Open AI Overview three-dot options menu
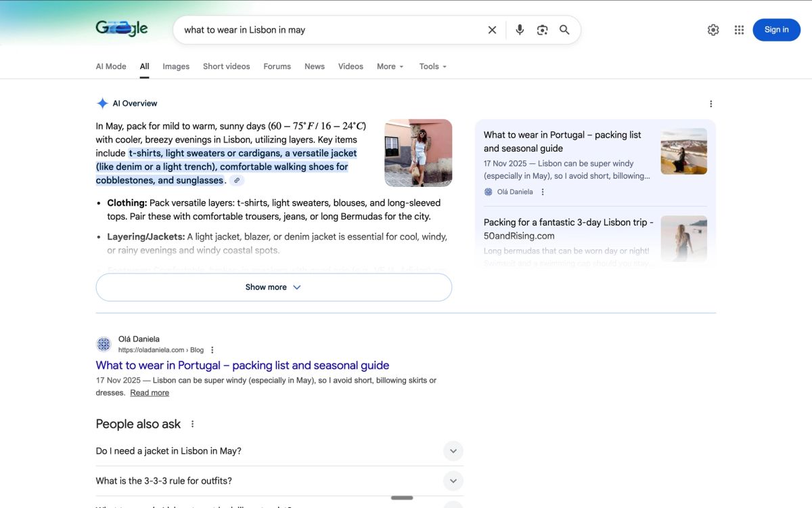Viewport: 812px width, 508px height. [x=710, y=104]
